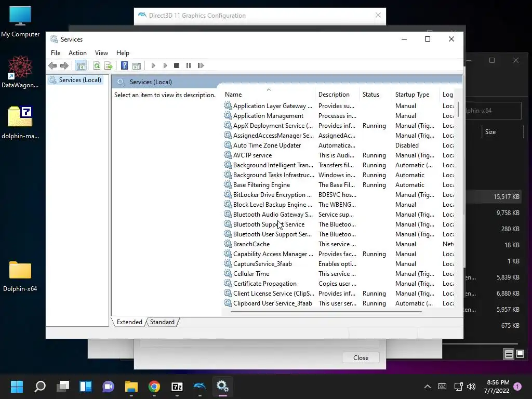This screenshot has width=532, height=399.
Task: Click the Back arrow in Services toolbar
Action: coord(52,65)
